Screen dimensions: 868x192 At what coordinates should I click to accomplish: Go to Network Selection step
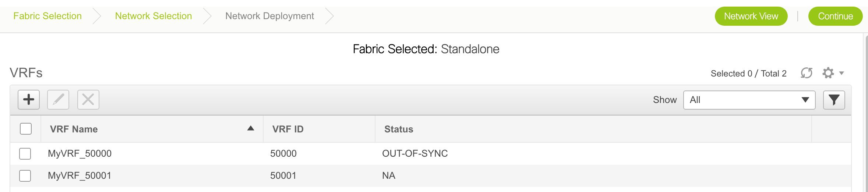(x=154, y=16)
